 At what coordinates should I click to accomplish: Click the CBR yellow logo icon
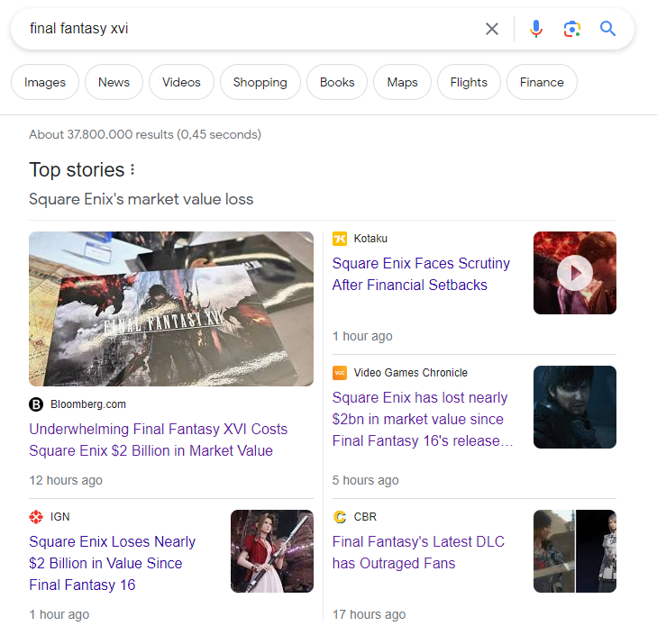(340, 517)
